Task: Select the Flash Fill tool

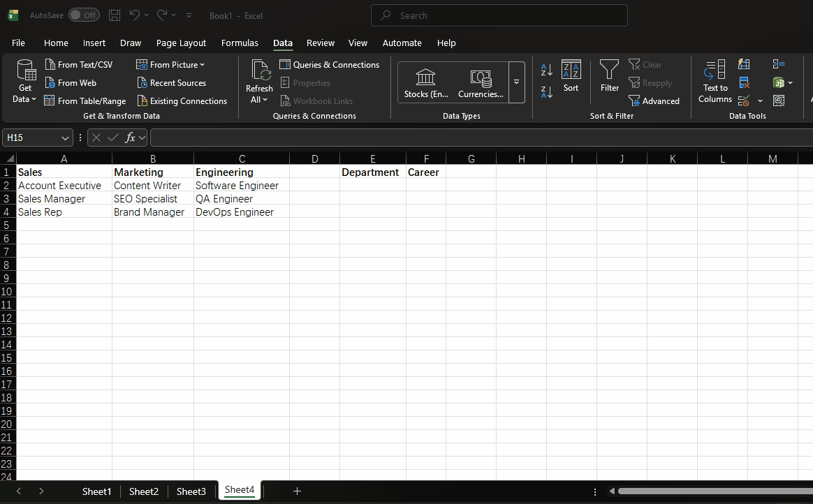Action: (743, 64)
